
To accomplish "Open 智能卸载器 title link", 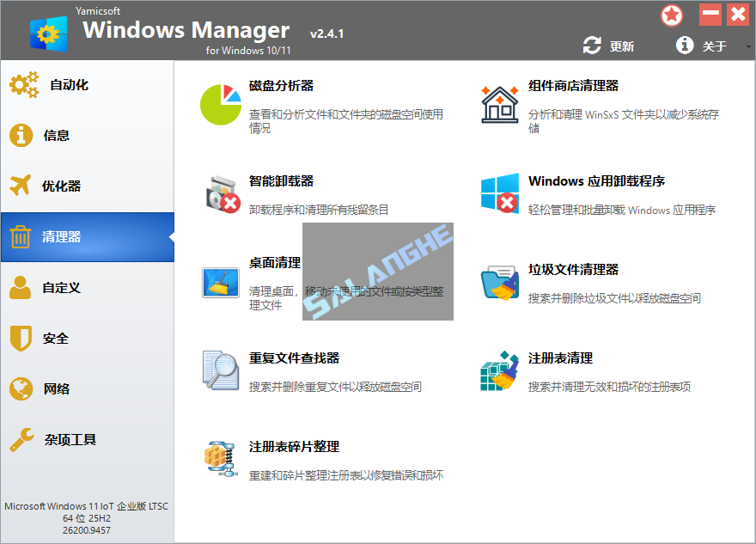I will (x=282, y=181).
